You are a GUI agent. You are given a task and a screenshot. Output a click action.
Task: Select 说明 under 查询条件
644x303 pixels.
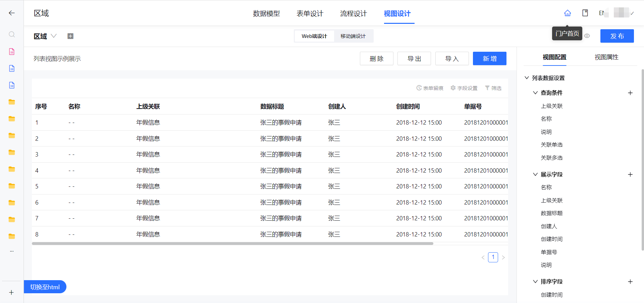[546, 132]
